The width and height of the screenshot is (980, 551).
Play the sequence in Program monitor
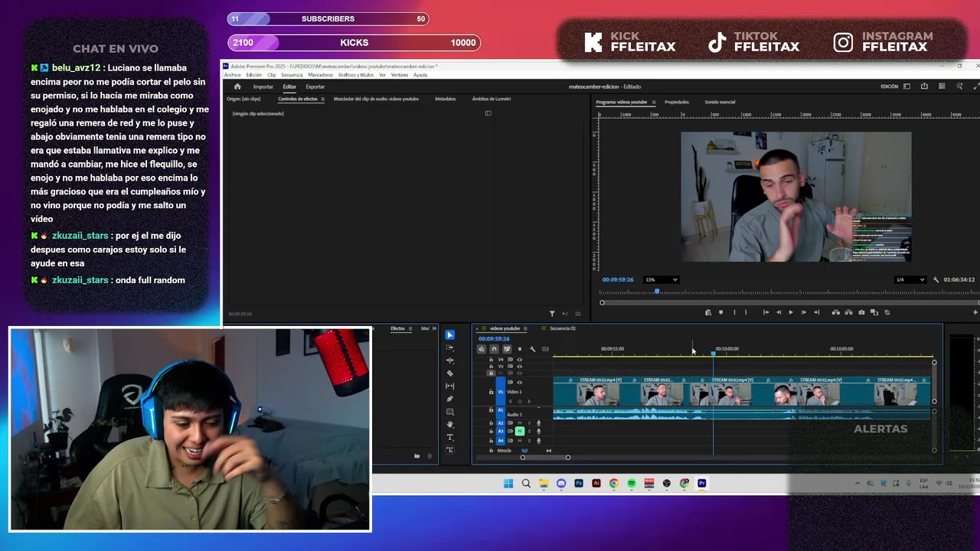click(x=791, y=312)
